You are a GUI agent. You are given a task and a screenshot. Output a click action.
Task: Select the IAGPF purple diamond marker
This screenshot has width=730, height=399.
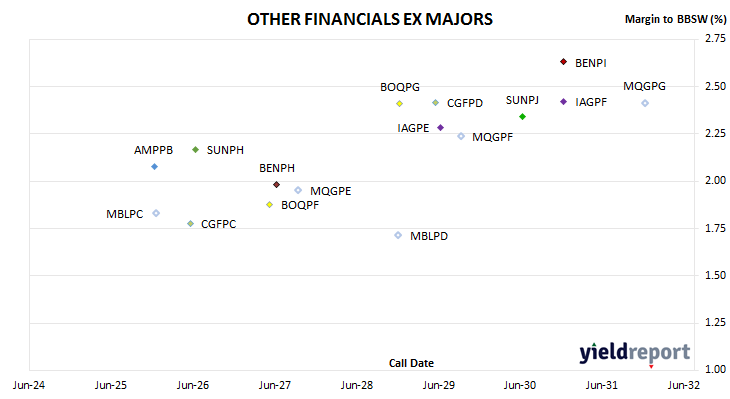[x=563, y=101]
